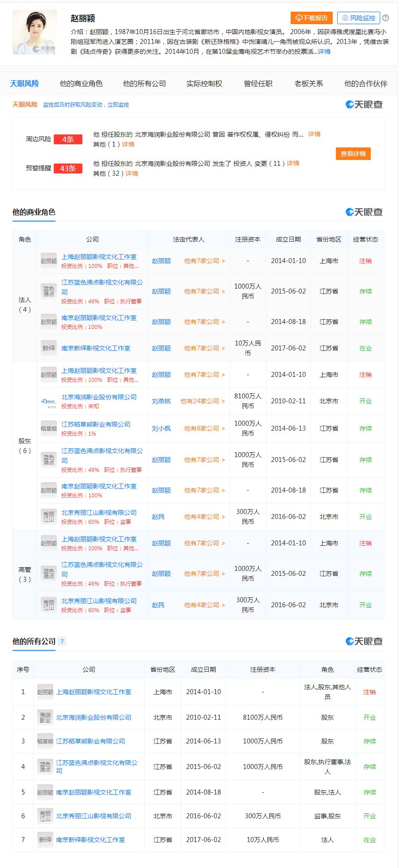Open 详情 after the 著作权权属 dispute line
Image resolution: width=399 pixels, height=868 pixels.
(x=314, y=134)
